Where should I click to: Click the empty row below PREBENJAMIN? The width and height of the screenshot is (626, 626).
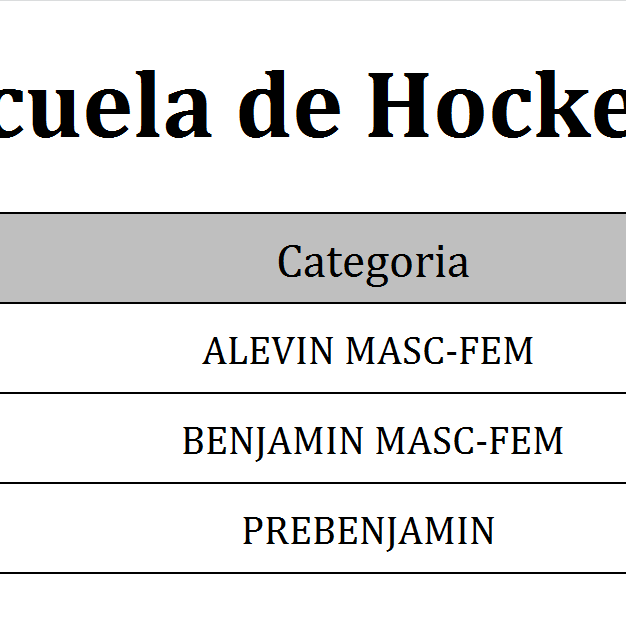tap(313, 600)
